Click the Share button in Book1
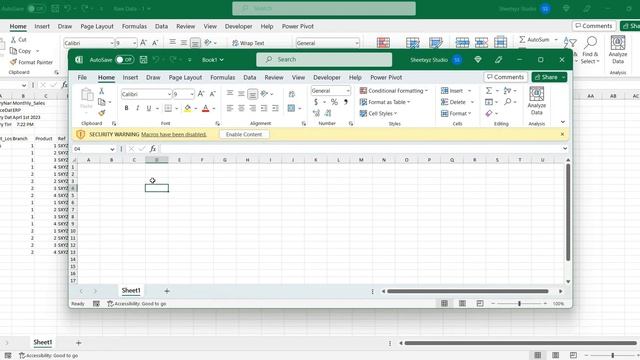 pyautogui.click(x=546, y=77)
